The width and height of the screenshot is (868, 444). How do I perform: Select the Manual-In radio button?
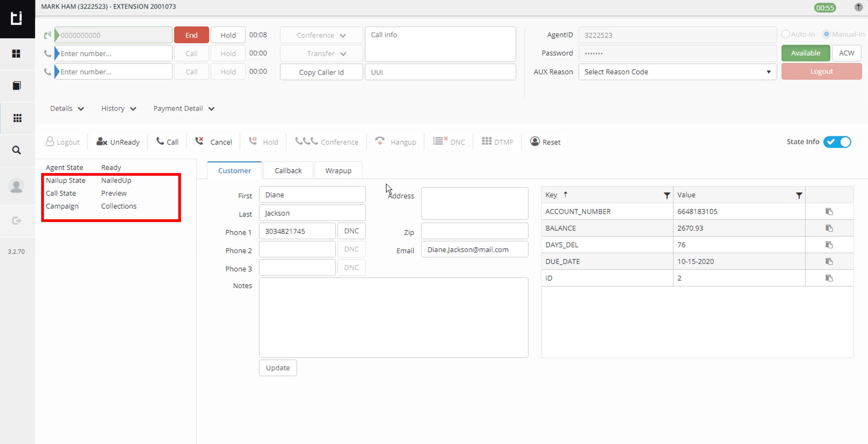826,34
